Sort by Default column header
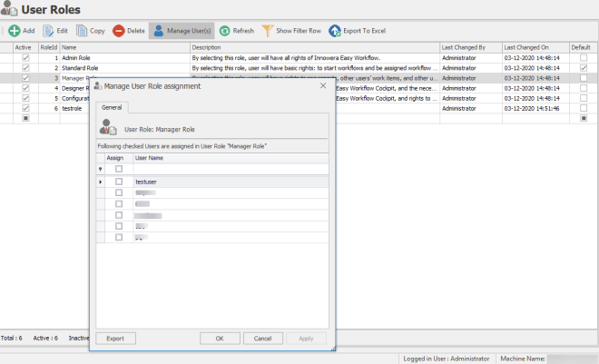The image size is (599, 364). pos(583,47)
